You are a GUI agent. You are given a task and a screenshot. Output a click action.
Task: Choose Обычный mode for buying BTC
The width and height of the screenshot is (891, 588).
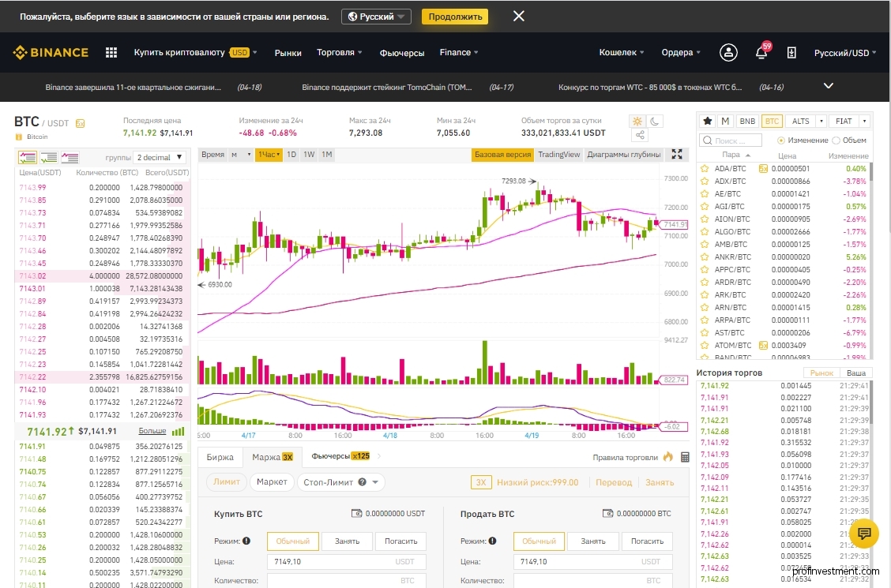pyautogui.click(x=292, y=541)
